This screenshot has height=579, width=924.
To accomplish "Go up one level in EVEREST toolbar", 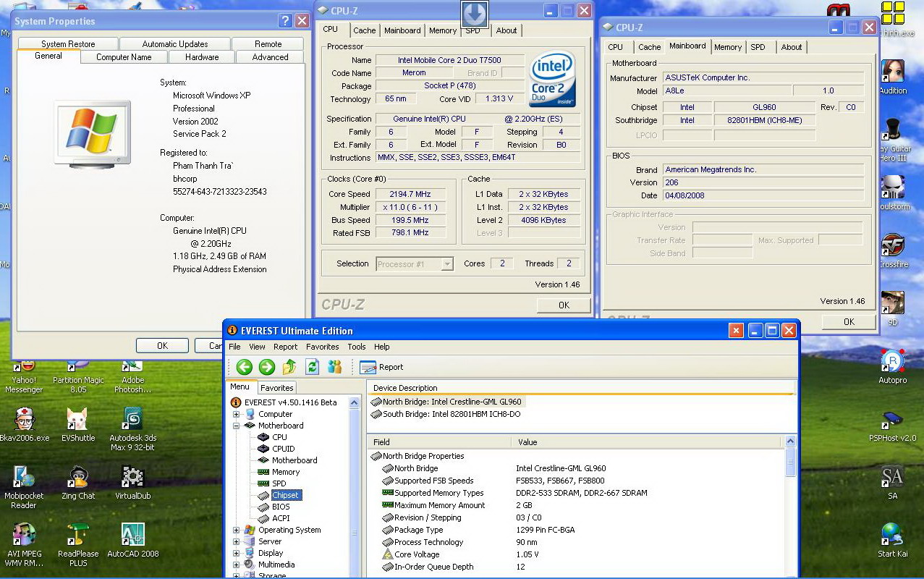I will pos(289,367).
